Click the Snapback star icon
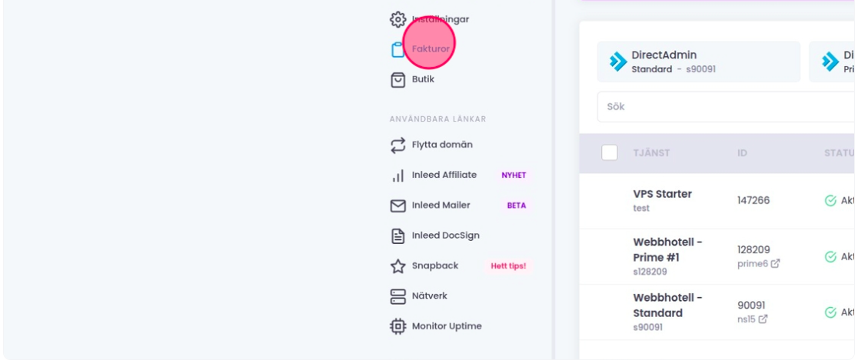Screen dimensions: 868x364 (x=397, y=266)
